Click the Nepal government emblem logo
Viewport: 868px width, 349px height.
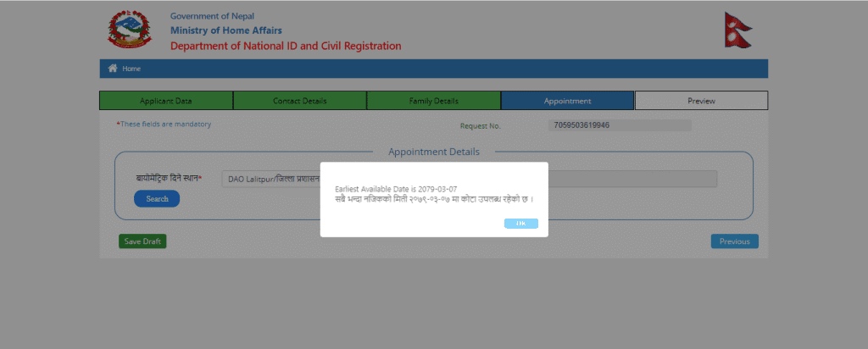[130, 30]
